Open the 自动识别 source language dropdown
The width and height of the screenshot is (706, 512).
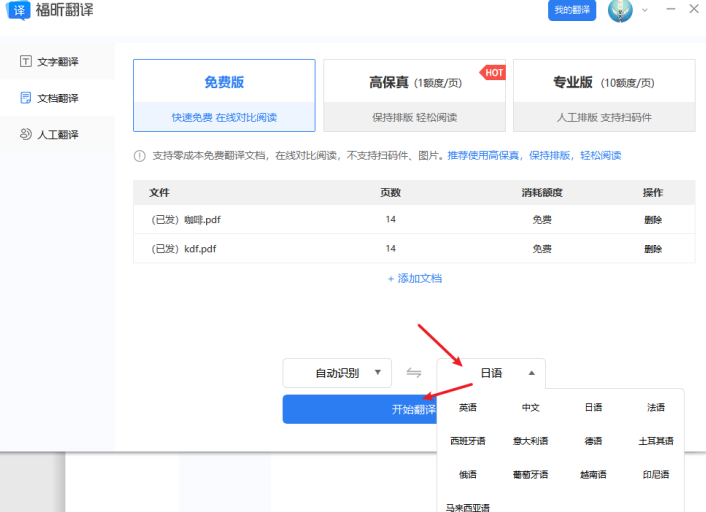[337, 373]
